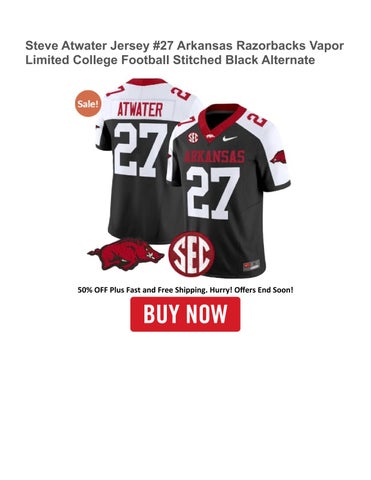
Task: Click the white 27 on front jersey
Action: pos(213,193)
